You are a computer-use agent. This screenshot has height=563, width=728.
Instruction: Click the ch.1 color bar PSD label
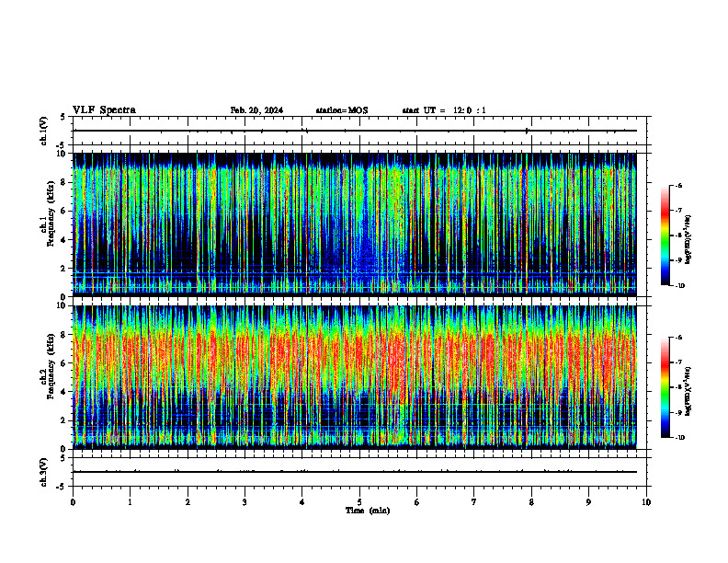tap(688, 240)
